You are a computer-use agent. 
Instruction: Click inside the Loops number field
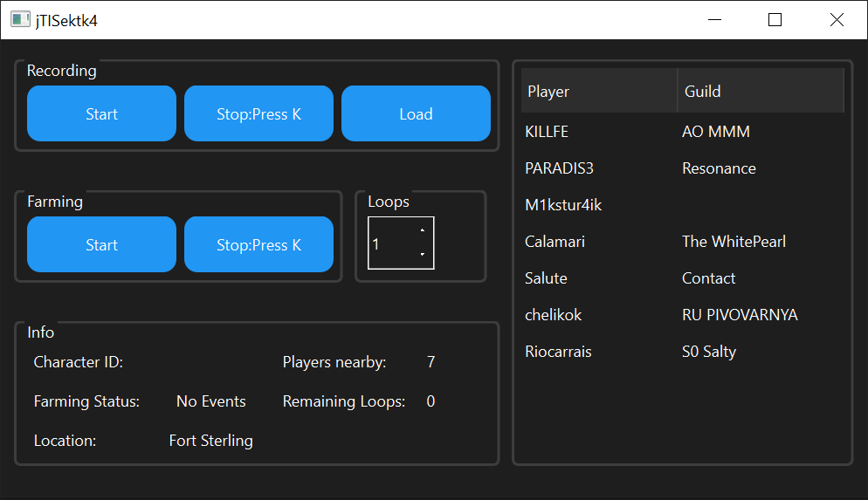pyautogui.click(x=390, y=243)
